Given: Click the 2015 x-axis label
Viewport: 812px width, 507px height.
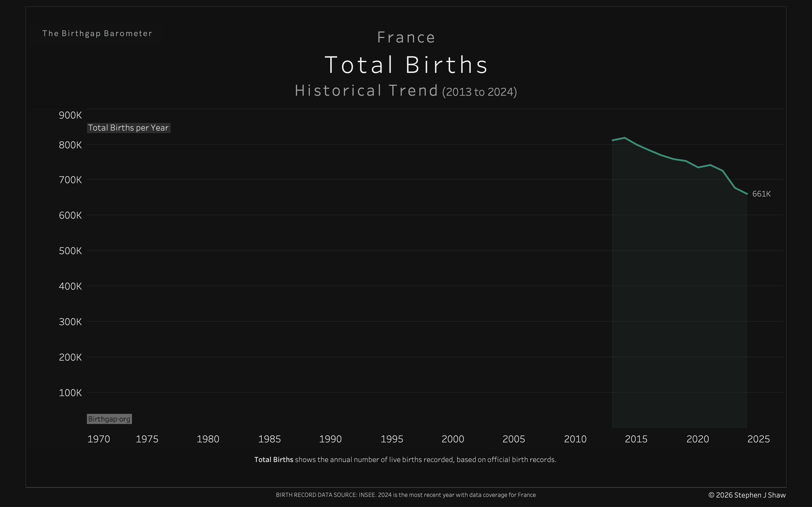Looking at the screenshot, I should 636,439.
